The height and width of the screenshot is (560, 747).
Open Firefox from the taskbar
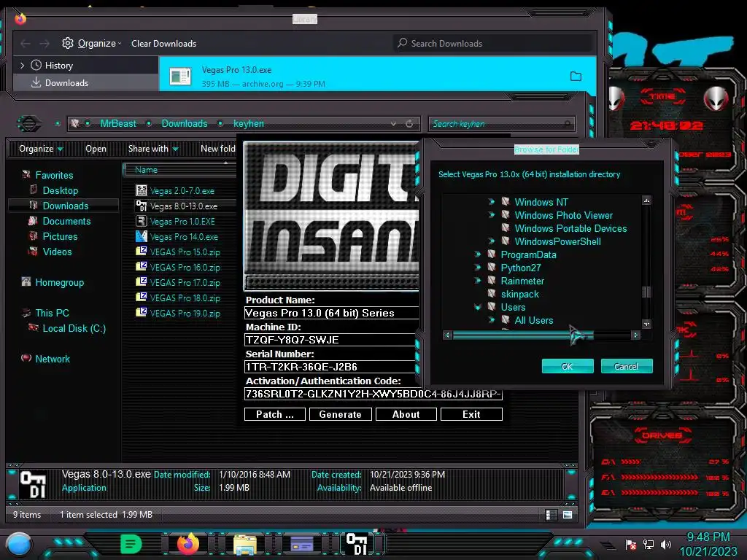[x=187, y=544]
